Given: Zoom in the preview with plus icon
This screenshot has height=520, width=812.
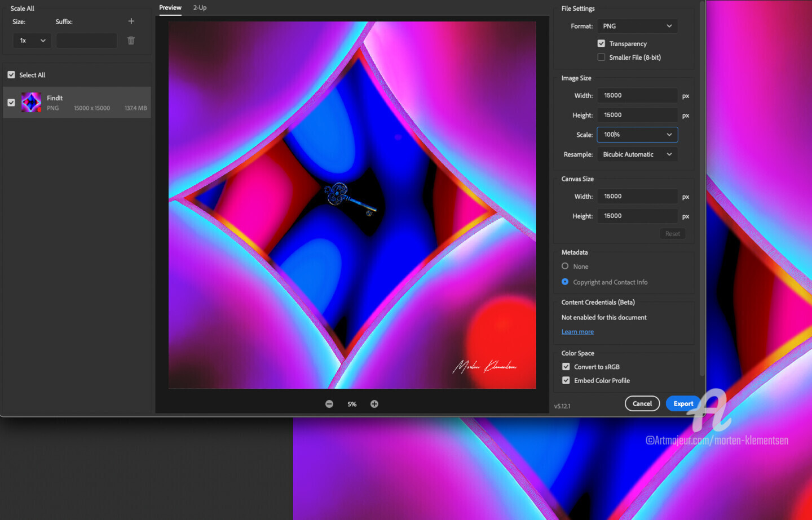Looking at the screenshot, I should point(374,404).
